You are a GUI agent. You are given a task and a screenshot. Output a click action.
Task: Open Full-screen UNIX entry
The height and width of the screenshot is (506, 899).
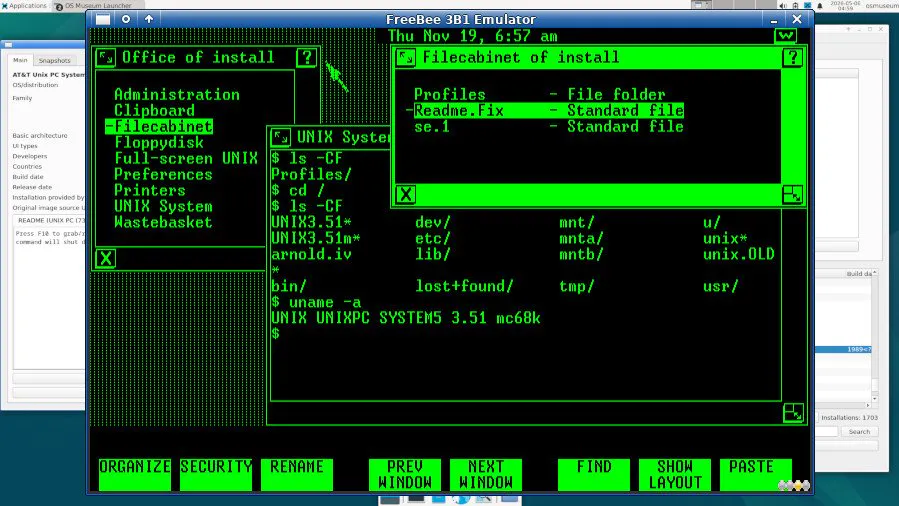tap(186, 159)
